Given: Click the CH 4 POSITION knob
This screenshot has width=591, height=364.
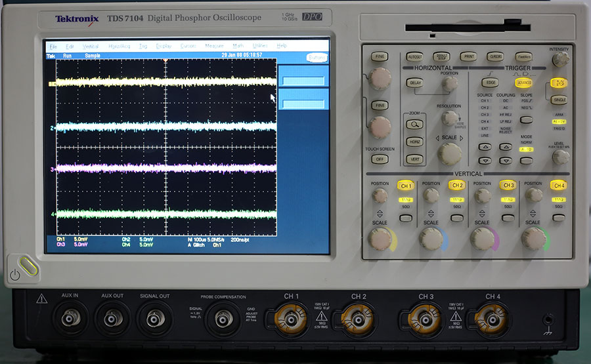Looking at the screenshot, I should click(533, 195).
